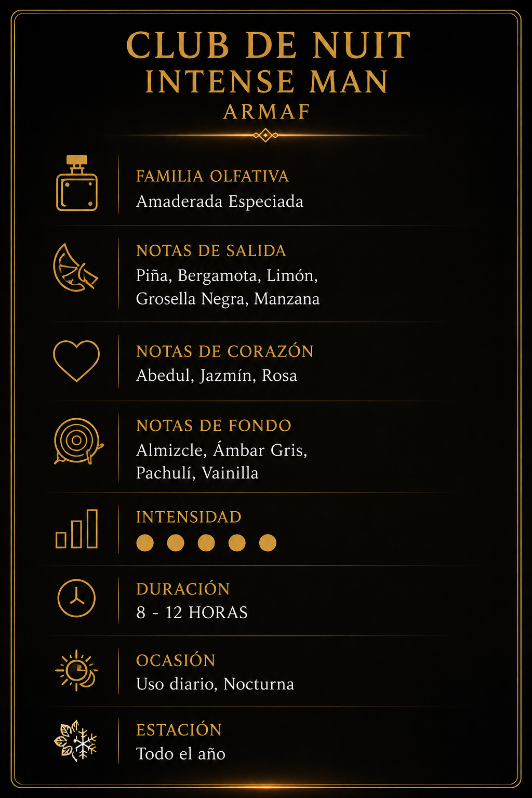Click the wood log base notes icon
Image resolution: width=532 pixels, height=798 pixels.
tap(78, 441)
